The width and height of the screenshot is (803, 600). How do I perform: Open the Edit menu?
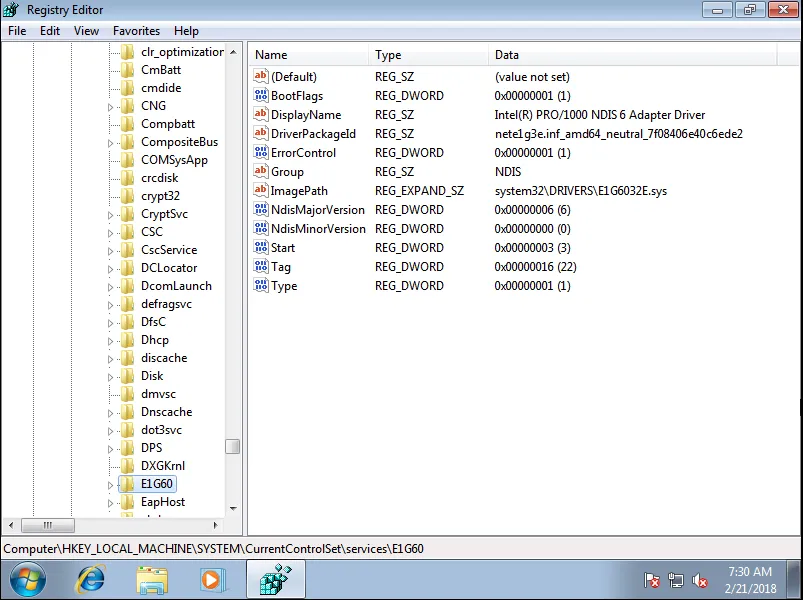point(50,31)
